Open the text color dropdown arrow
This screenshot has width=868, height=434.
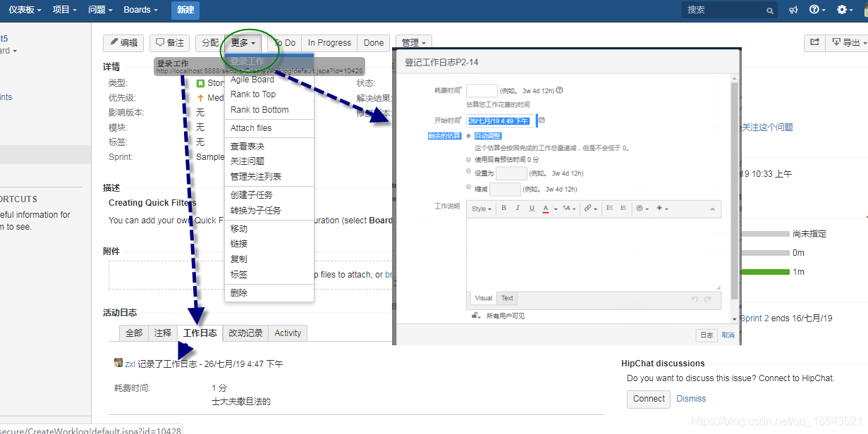pos(556,209)
